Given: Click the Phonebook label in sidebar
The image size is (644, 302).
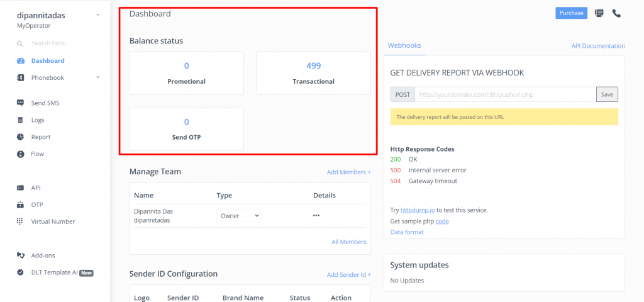Looking at the screenshot, I should 48,77.
